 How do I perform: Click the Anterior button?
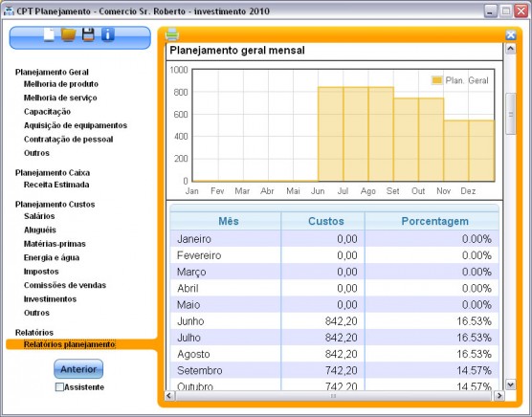coord(78,369)
